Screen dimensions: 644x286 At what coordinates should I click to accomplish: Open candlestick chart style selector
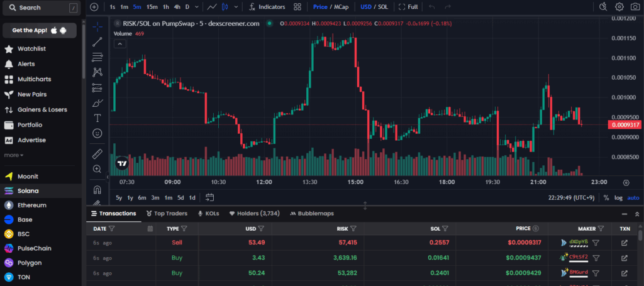pyautogui.click(x=225, y=7)
